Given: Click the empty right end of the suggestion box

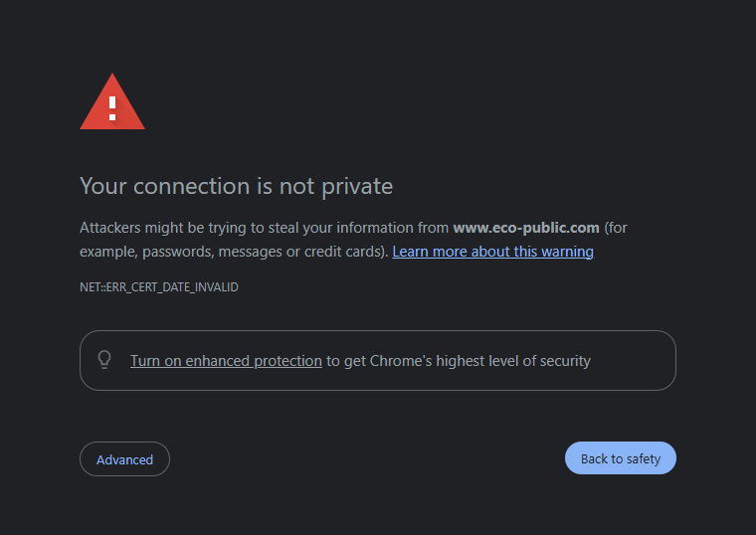Looking at the screenshot, I should 637,360.
